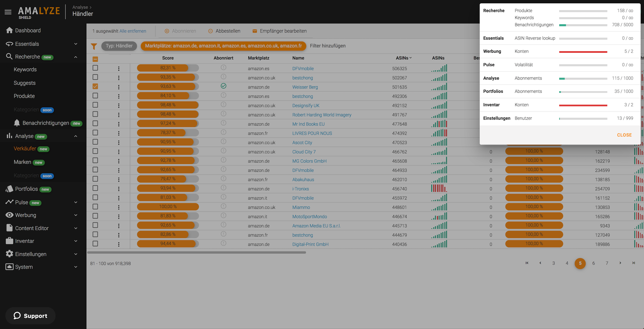This screenshot has height=329, width=644.
Task: Open Keywords in the sidebar
Action: coord(25,70)
